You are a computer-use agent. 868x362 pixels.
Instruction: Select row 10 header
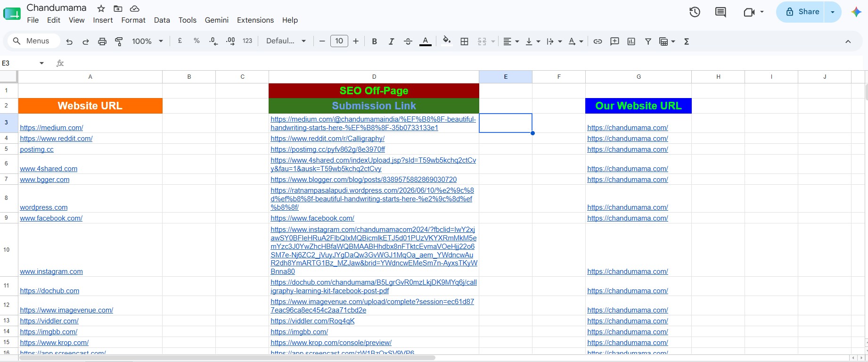coord(7,250)
